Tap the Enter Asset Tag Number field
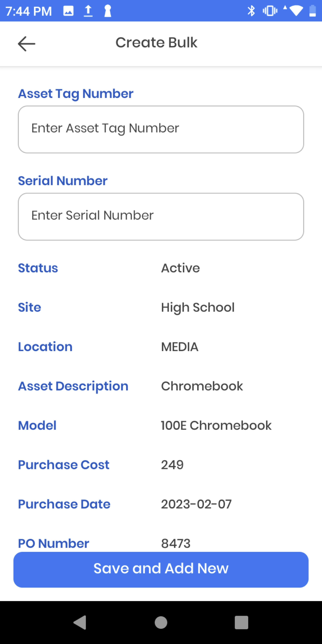 (x=161, y=129)
